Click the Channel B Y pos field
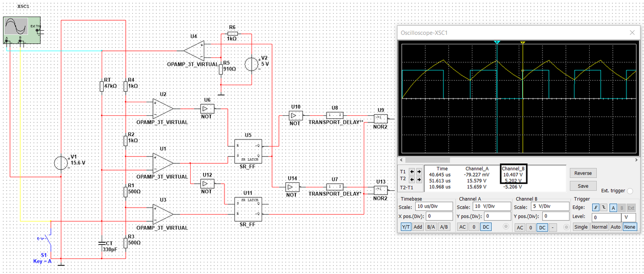 (x=555, y=216)
